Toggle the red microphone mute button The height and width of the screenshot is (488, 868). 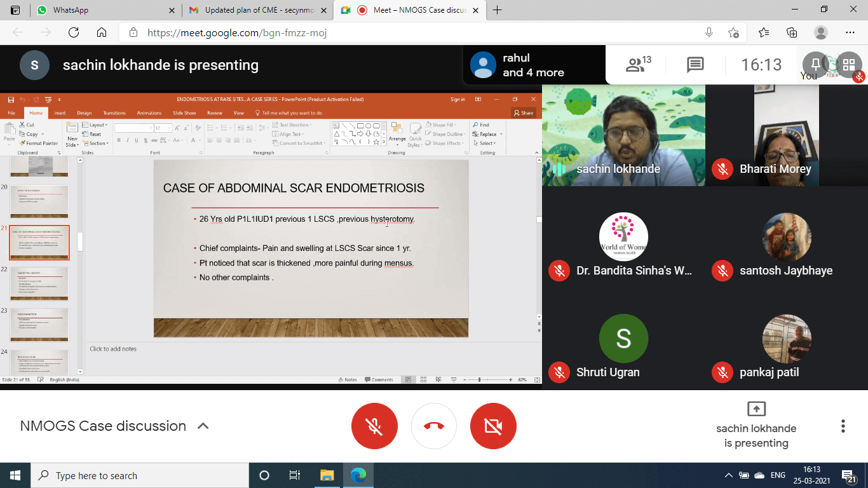374,426
